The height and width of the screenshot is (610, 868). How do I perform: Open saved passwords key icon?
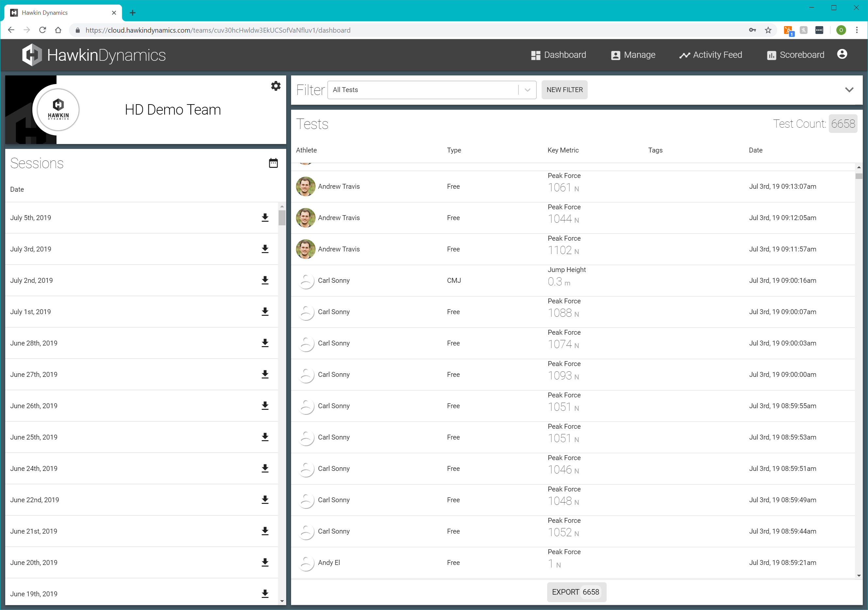click(752, 30)
